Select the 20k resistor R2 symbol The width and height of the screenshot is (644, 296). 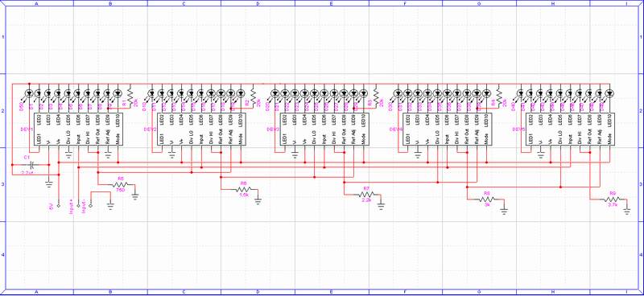pos(253,97)
